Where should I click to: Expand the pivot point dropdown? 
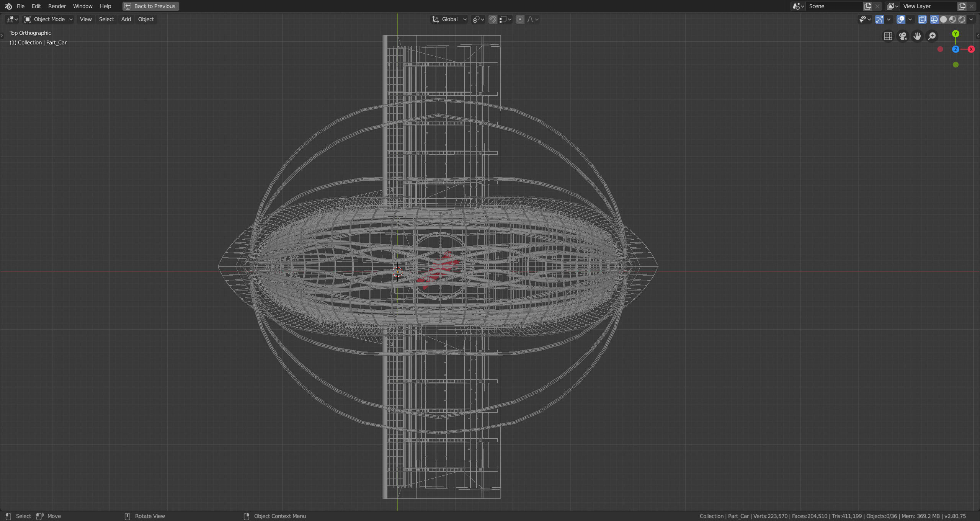click(478, 19)
